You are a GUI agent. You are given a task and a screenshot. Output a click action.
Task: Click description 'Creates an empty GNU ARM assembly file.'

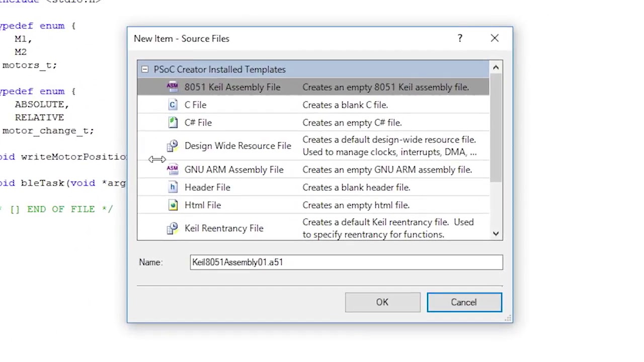point(387,169)
